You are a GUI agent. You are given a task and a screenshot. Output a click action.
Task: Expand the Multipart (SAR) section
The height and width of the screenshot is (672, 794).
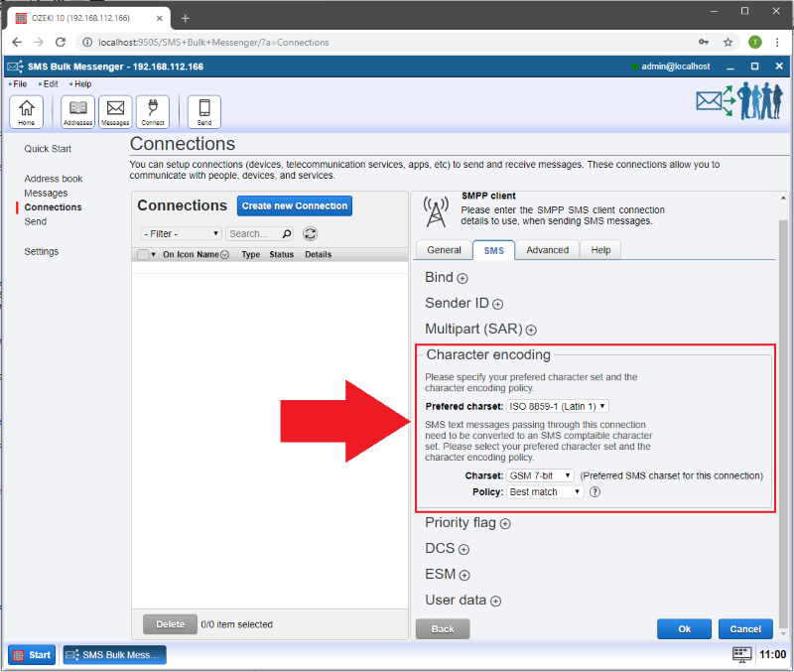531,330
